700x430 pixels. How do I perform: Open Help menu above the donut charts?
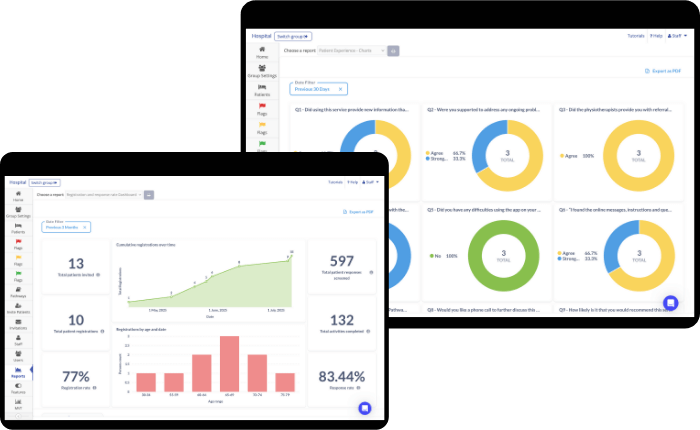(656, 36)
